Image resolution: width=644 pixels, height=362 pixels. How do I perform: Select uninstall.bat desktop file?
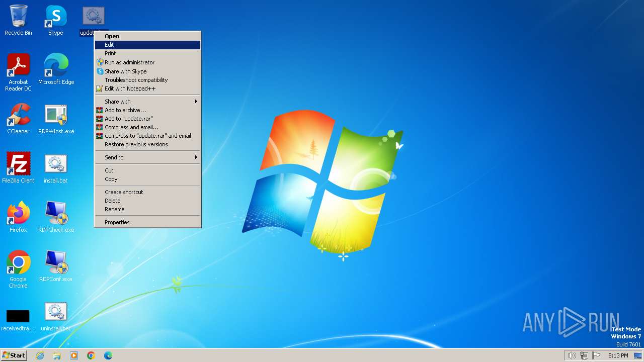point(56,316)
